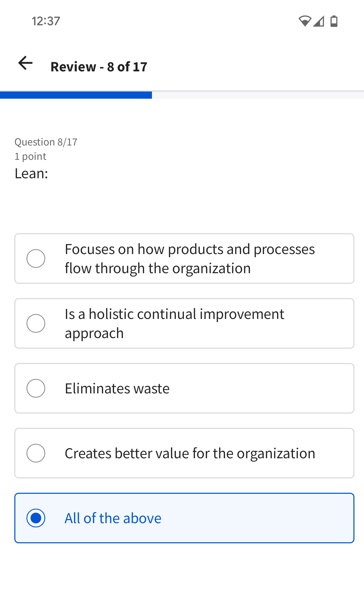Tap the 'Question 8/17' label
This screenshot has width=364, height=601.
46,142
